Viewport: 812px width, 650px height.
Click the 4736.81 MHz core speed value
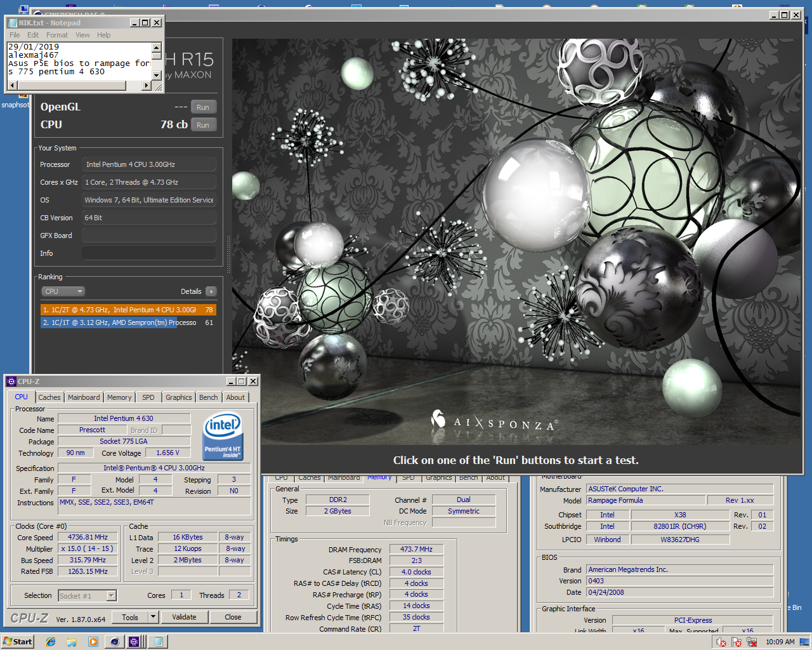(88, 537)
